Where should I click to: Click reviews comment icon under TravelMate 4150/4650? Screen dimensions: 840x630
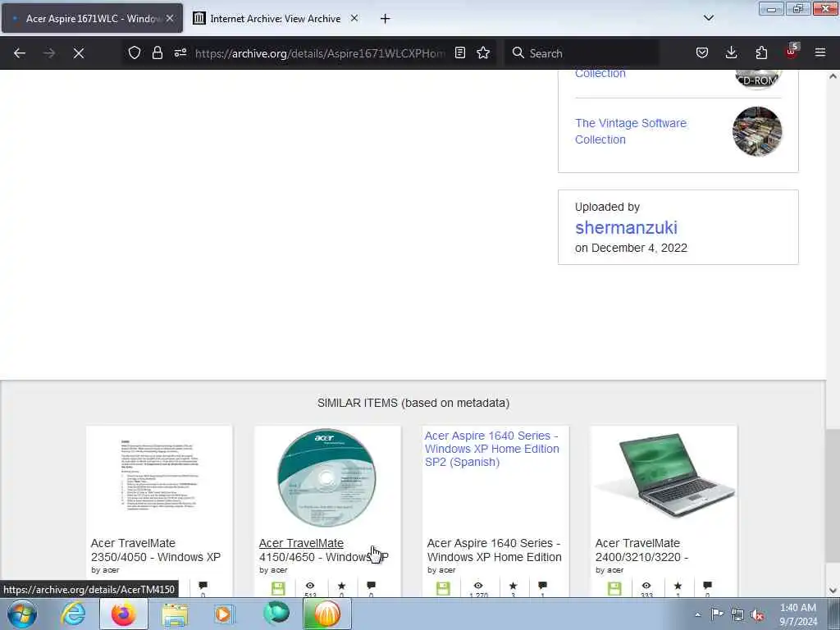[x=372, y=586]
